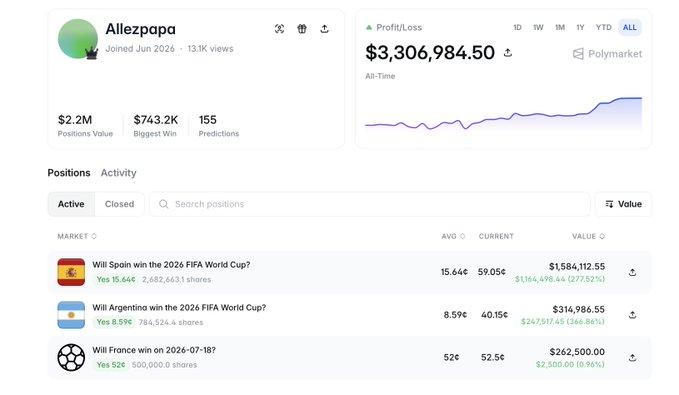This screenshot has height=395, width=679.
Task: Switch to the Activity tab
Action: pos(119,173)
